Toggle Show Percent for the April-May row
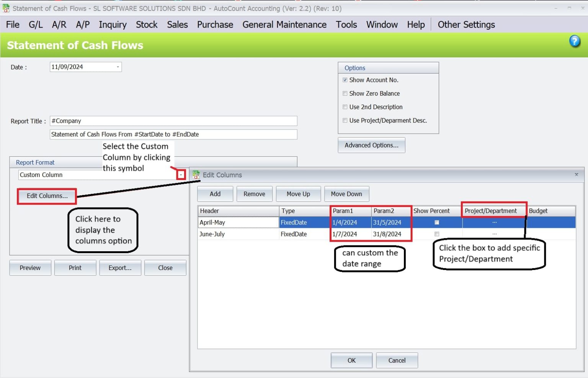The width and height of the screenshot is (588, 378). (437, 222)
